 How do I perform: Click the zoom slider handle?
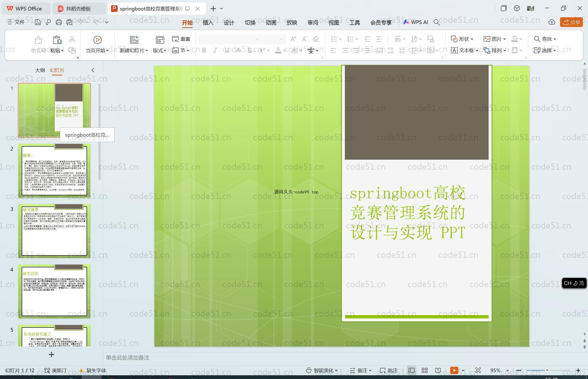(547, 370)
